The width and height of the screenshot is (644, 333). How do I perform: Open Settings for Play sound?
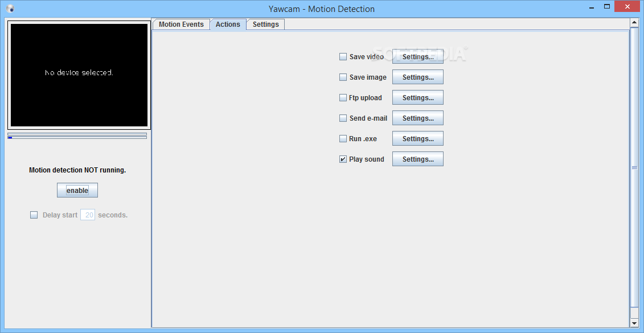pyautogui.click(x=418, y=159)
